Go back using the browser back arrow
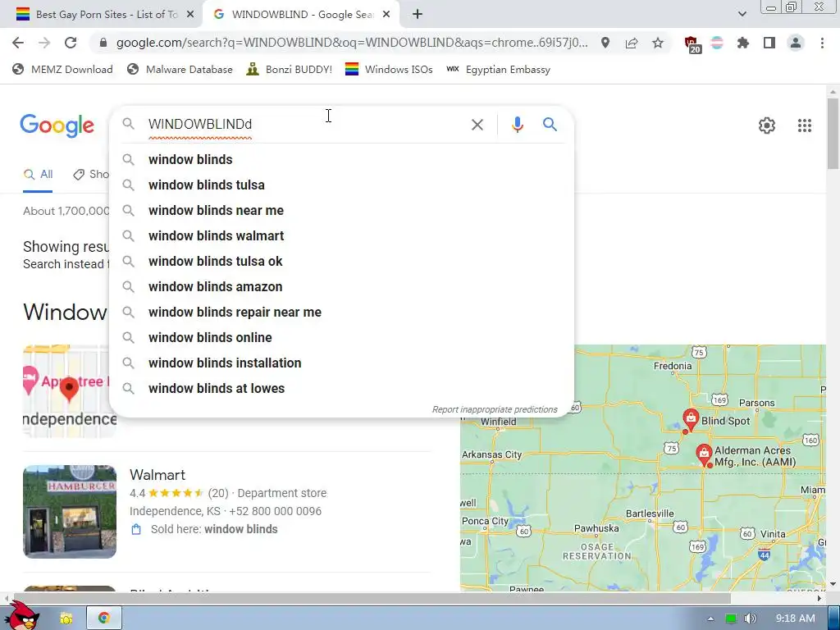Viewport: 840px width, 630px height. pos(18,43)
